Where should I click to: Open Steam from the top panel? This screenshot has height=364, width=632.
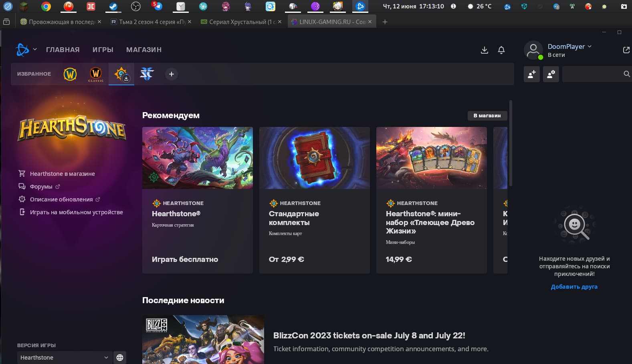tap(113, 6)
